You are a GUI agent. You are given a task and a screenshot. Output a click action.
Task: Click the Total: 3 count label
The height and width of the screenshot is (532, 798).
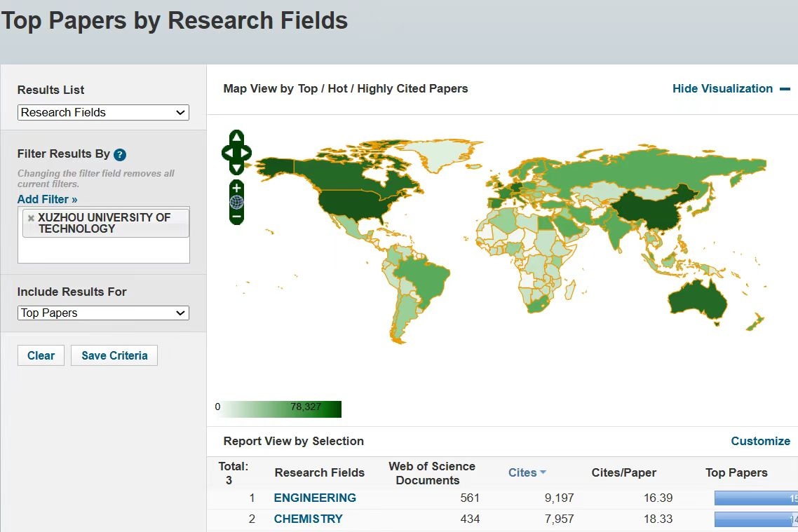[x=233, y=473]
